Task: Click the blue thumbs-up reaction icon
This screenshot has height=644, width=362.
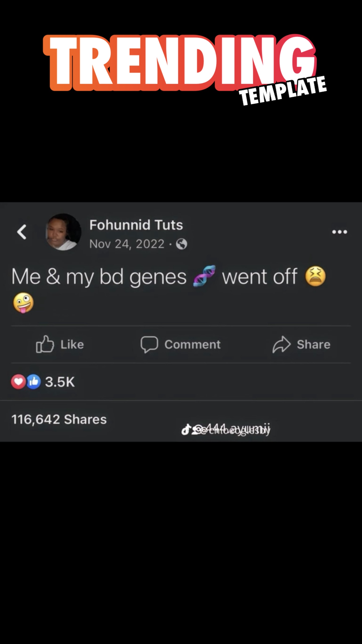Action: tap(33, 382)
